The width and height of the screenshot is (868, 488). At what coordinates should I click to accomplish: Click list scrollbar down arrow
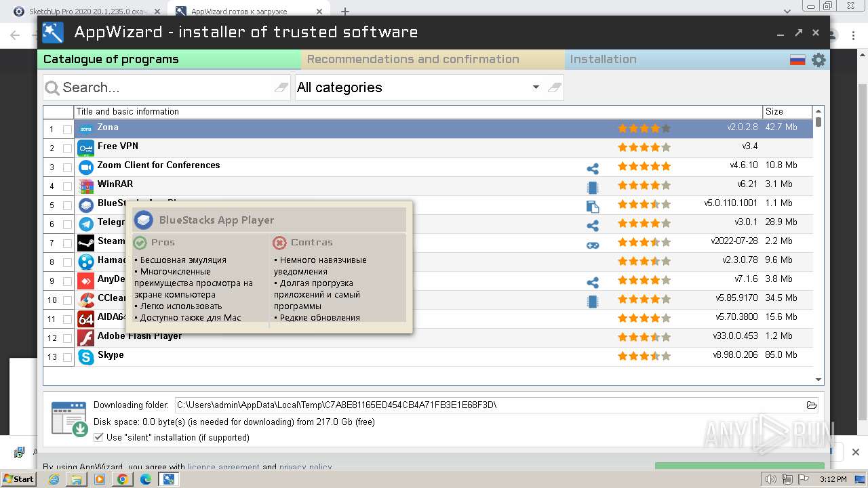tap(818, 380)
